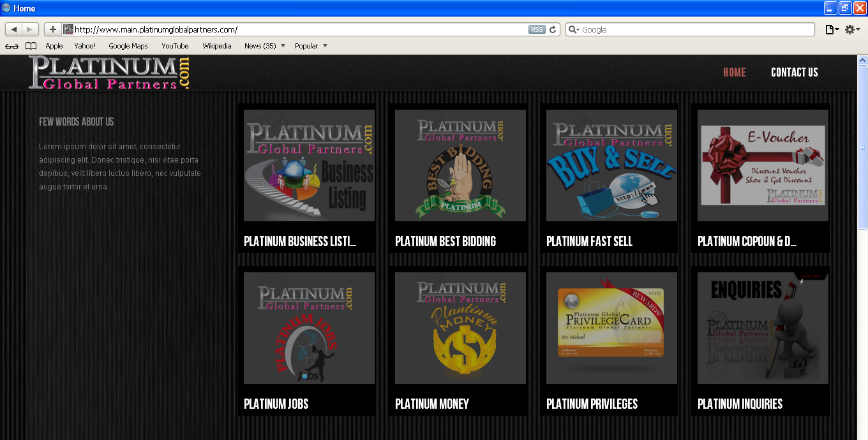The image size is (868, 440).
Task: Expand the News (35) bookmarks folder
Action: pos(265,46)
